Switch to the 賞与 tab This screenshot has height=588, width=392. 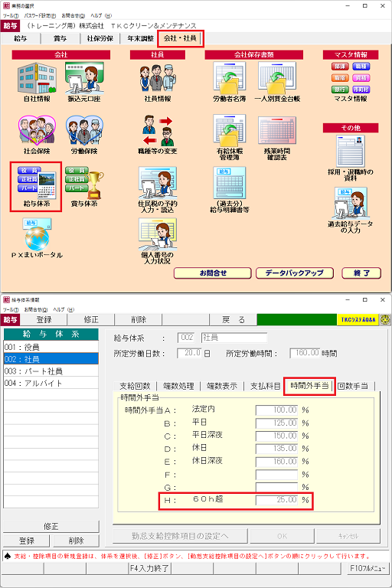coord(60,38)
